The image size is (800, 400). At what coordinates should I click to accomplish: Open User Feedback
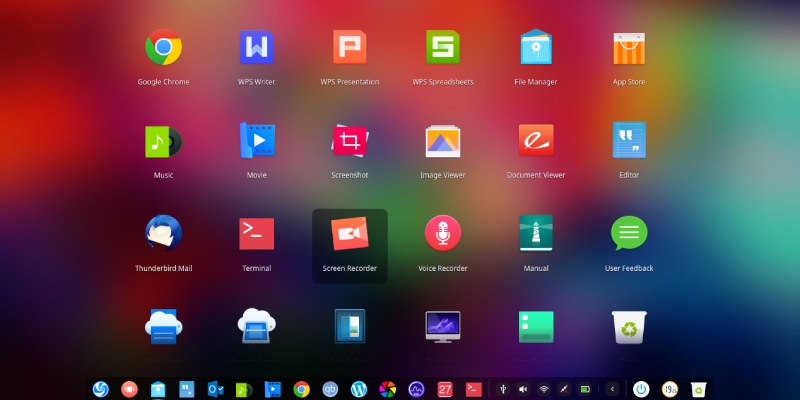click(629, 233)
